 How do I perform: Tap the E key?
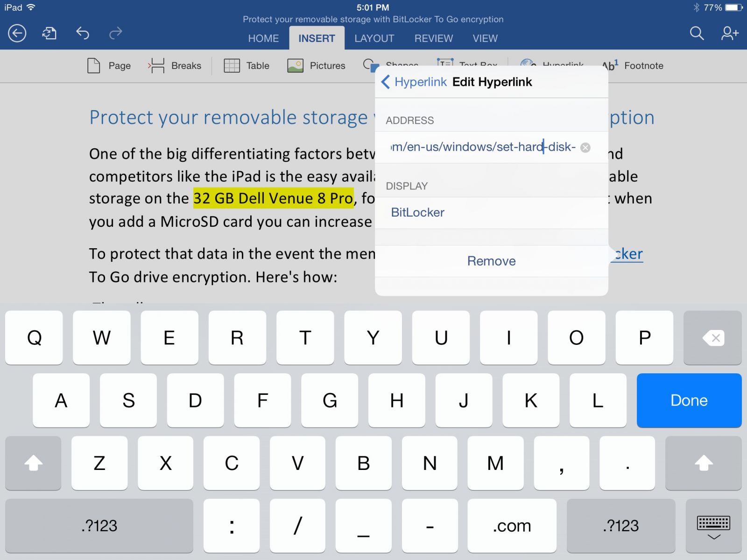coord(169,337)
